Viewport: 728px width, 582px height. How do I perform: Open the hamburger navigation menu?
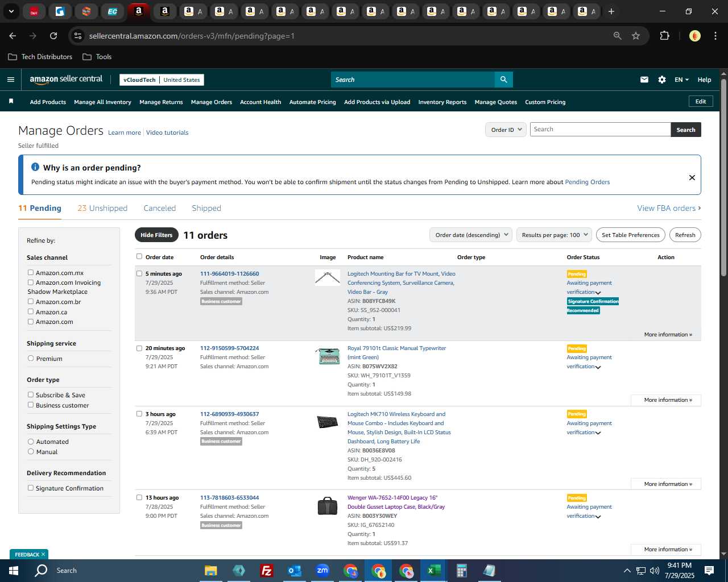pyautogui.click(x=10, y=80)
